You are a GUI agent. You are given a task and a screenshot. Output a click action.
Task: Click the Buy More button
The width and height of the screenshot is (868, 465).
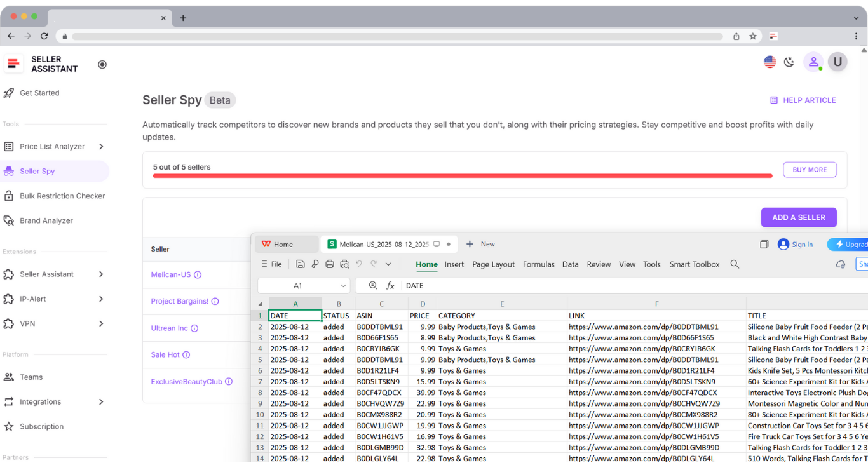point(810,170)
